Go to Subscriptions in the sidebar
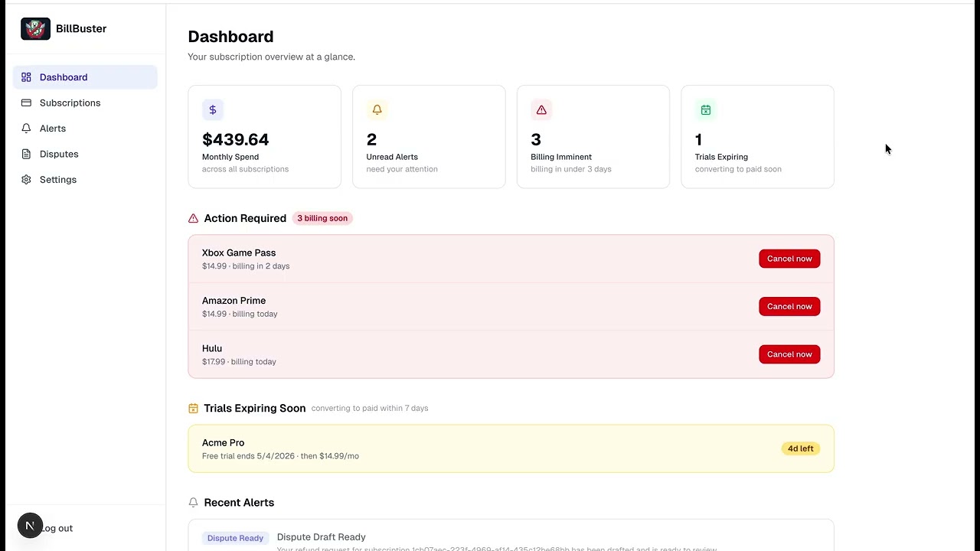The width and height of the screenshot is (980, 551). pos(85,103)
